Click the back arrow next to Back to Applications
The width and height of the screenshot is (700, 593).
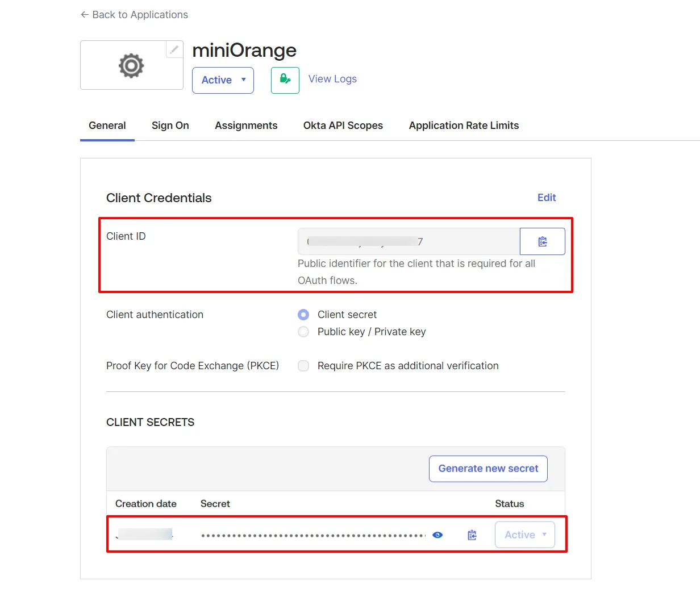[84, 14]
